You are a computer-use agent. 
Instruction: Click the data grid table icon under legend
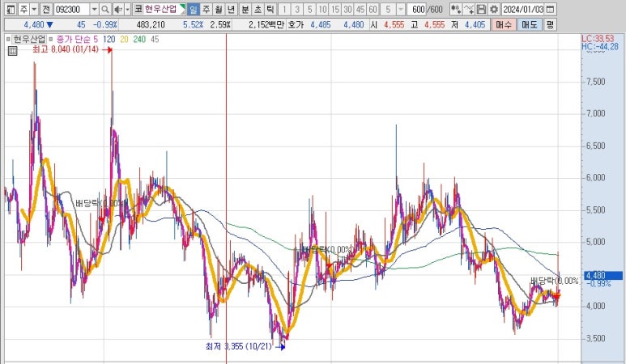(x=12, y=51)
